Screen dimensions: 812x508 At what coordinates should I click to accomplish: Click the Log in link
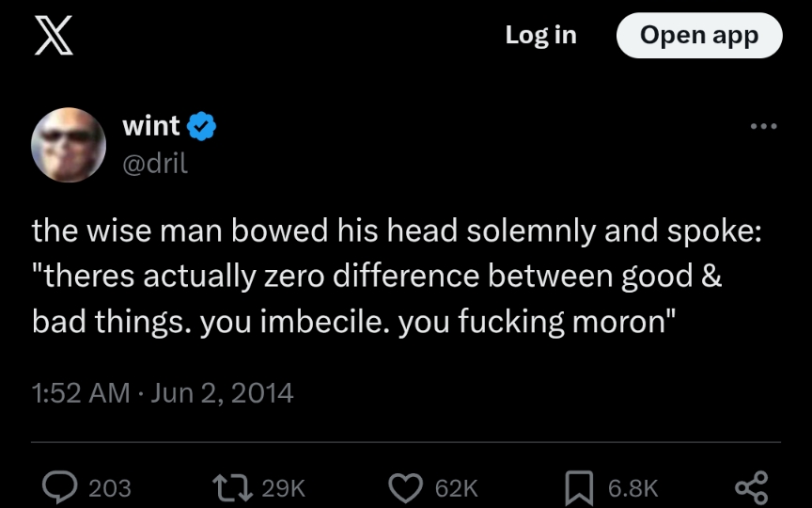[x=540, y=36]
